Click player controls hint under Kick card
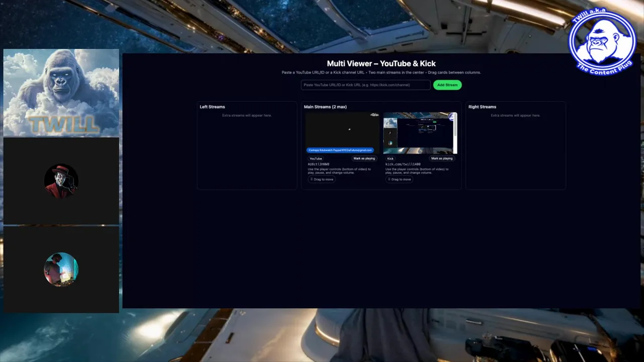The height and width of the screenshot is (362, 644). tap(417, 171)
